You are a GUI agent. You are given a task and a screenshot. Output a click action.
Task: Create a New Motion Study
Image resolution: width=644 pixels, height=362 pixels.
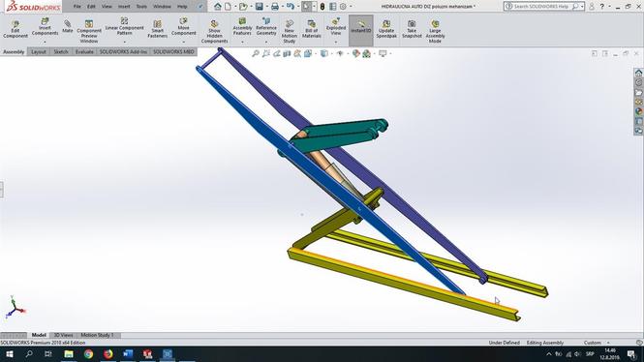[290, 31]
